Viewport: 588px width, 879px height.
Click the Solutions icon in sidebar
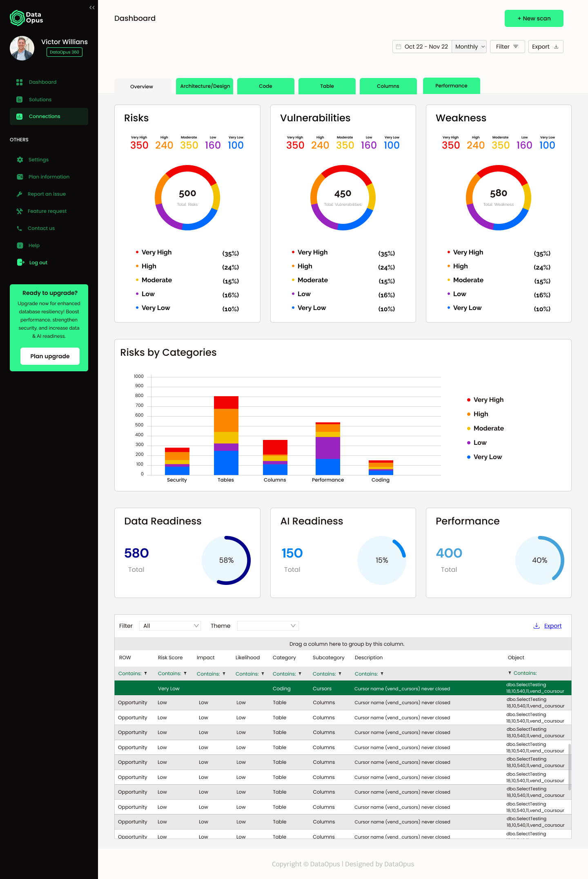pos(19,100)
